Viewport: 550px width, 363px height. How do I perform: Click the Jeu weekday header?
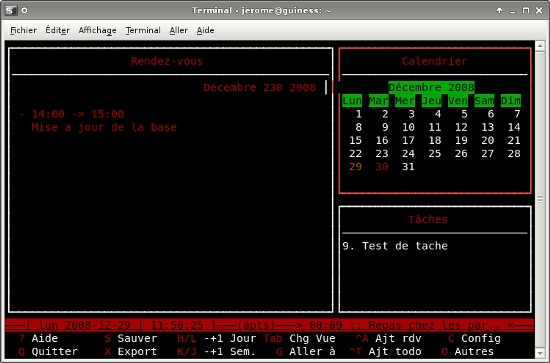(x=431, y=101)
